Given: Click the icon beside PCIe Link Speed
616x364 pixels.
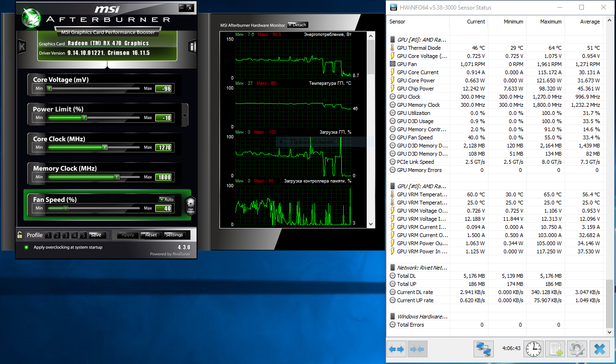Looking at the screenshot, I should 392,162.
